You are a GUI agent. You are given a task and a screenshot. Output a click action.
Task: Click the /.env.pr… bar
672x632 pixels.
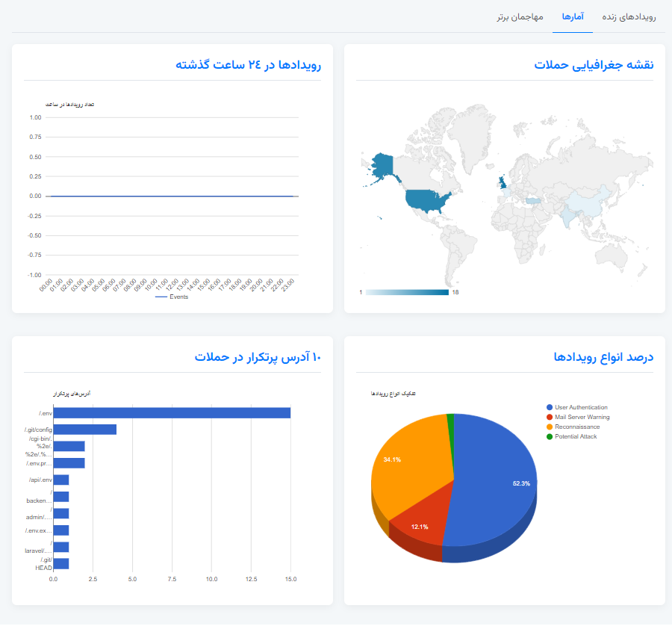69,463
